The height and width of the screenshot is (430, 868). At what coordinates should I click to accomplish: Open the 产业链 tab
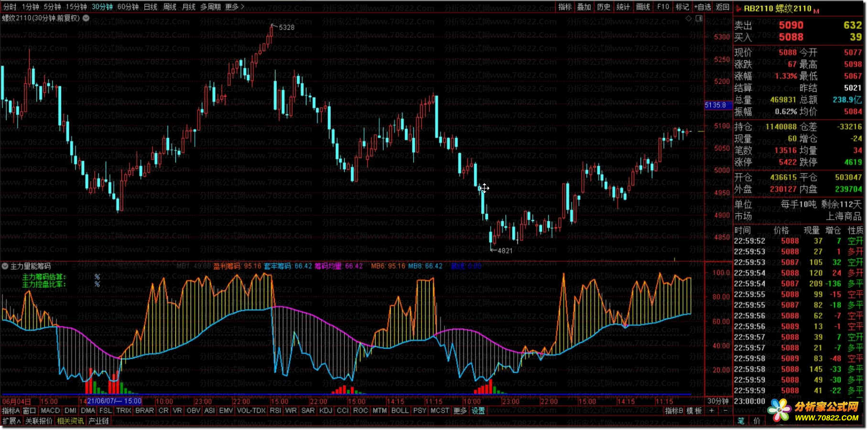(99, 421)
